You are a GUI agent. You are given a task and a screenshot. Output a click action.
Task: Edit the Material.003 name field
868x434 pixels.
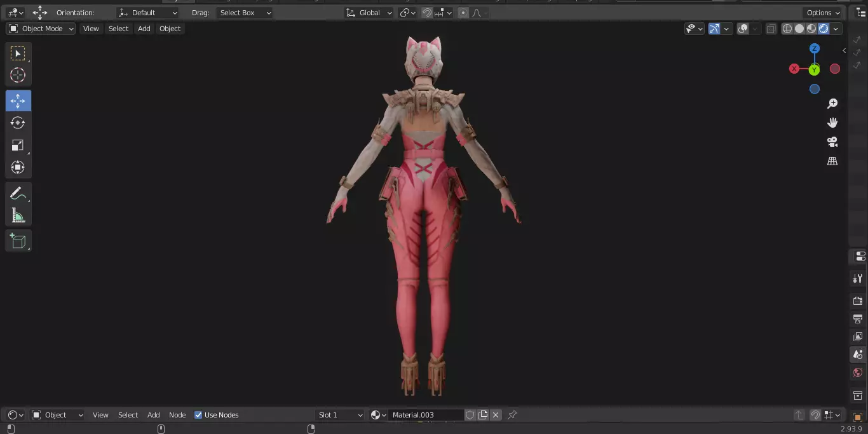click(x=426, y=415)
